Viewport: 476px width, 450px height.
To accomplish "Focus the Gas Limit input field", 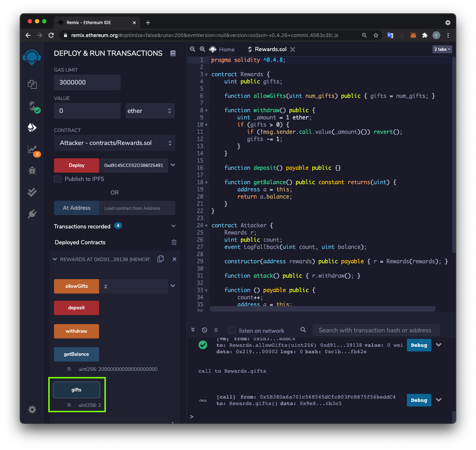I will (87, 82).
